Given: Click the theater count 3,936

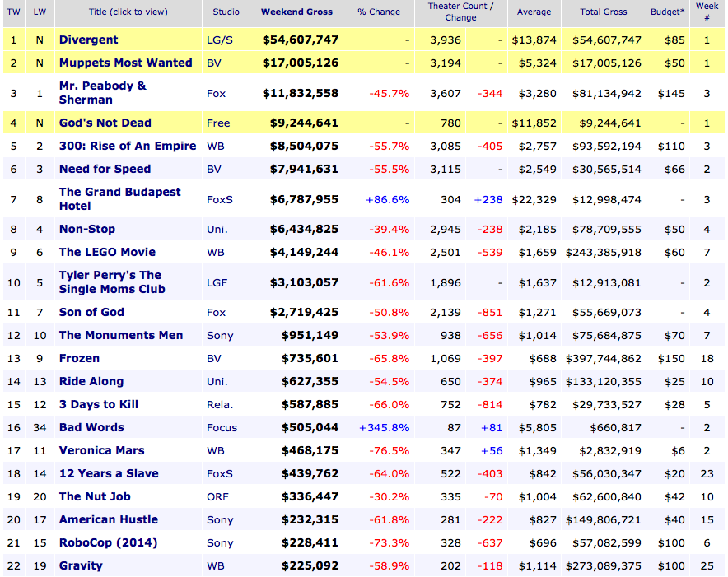Looking at the screenshot, I should 446,40.
